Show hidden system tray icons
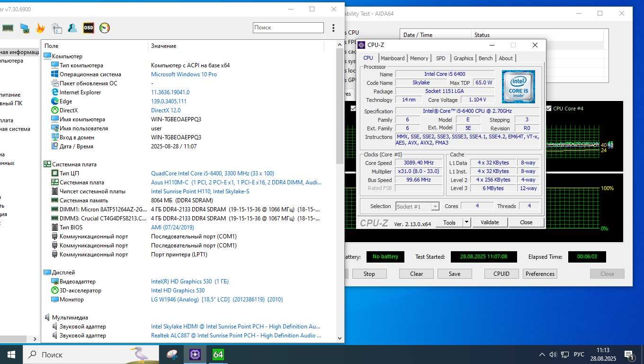The height and width of the screenshot is (364, 644). tap(542, 355)
